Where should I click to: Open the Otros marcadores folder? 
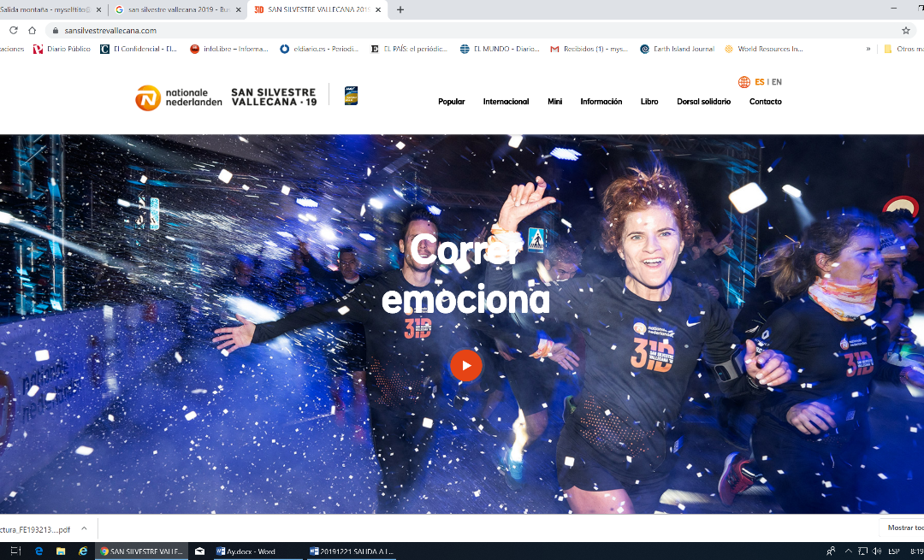(903, 49)
